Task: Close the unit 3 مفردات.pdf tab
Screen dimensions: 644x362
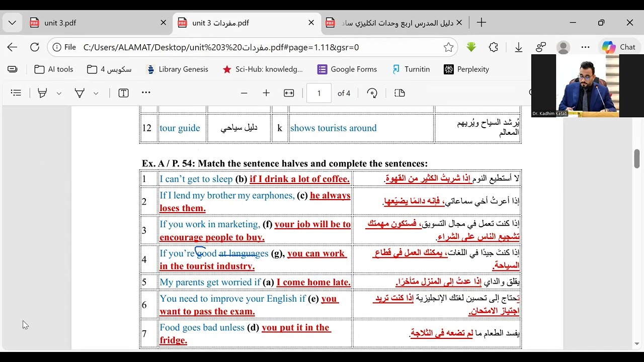Action: 311,23
